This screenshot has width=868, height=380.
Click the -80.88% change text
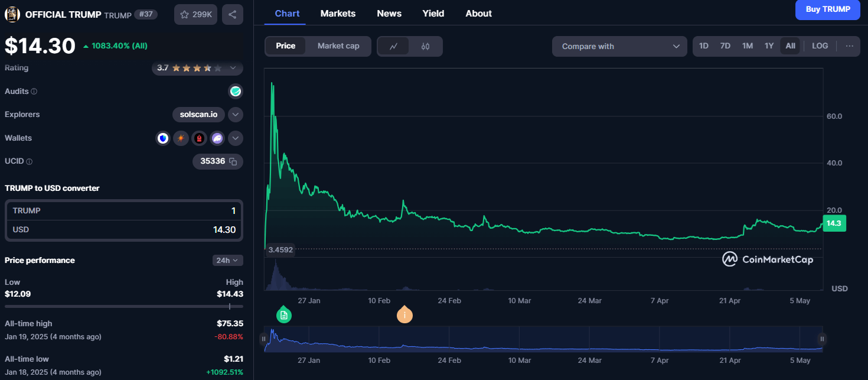pyautogui.click(x=227, y=337)
